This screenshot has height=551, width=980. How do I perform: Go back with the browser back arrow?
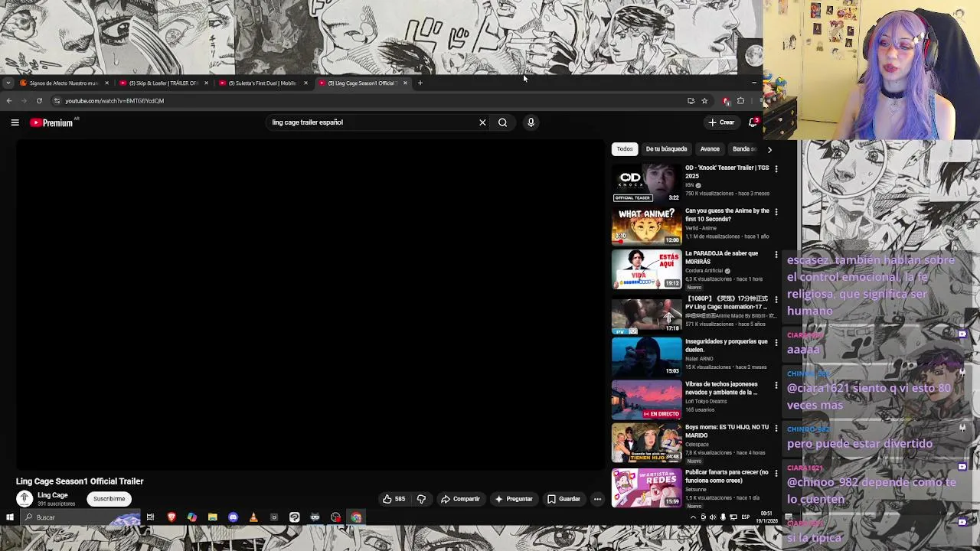tap(9, 101)
